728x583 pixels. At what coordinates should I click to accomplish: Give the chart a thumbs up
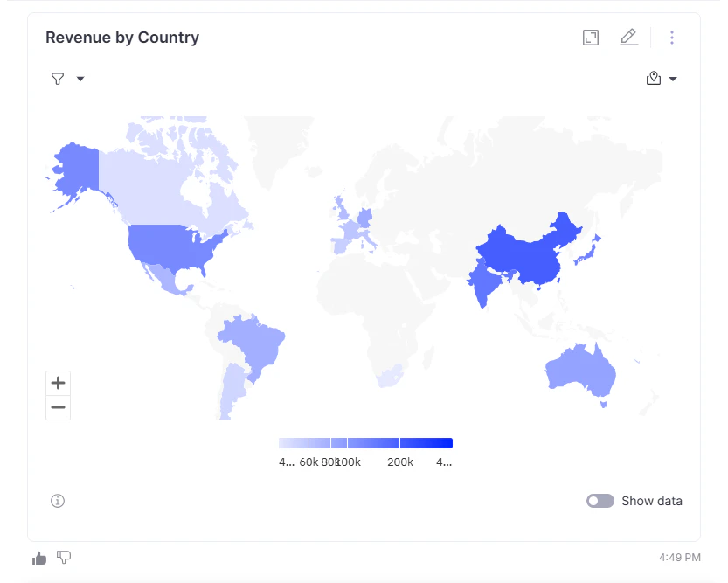coord(38,558)
